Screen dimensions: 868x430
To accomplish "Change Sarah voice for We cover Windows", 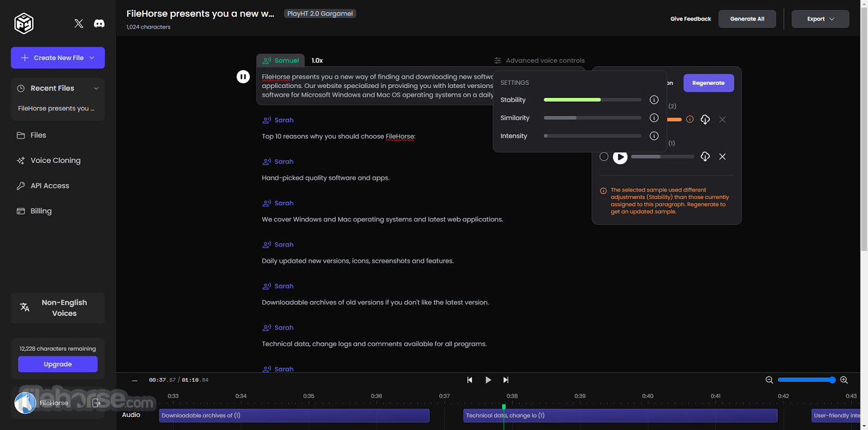I will (278, 203).
